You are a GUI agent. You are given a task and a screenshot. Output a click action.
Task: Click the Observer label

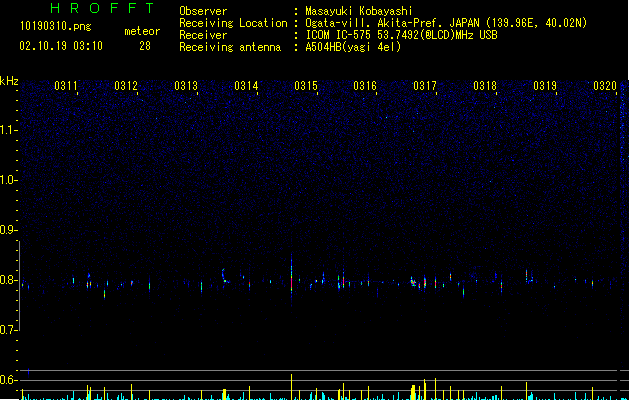[203, 11]
